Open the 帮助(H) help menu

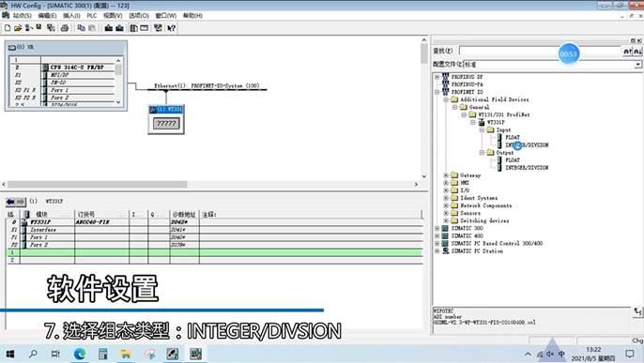click(192, 16)
